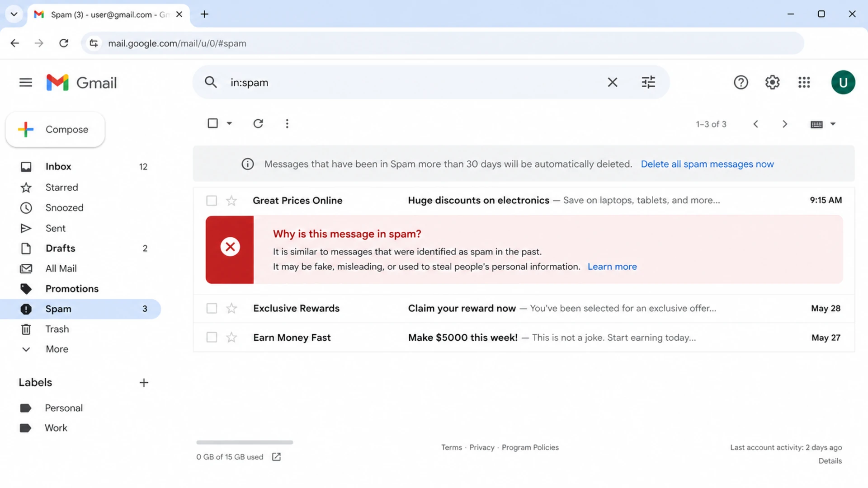This screenshot has height=488, width=868.
Task: Tick the select-all checkbox
Action: click(212, 123)
